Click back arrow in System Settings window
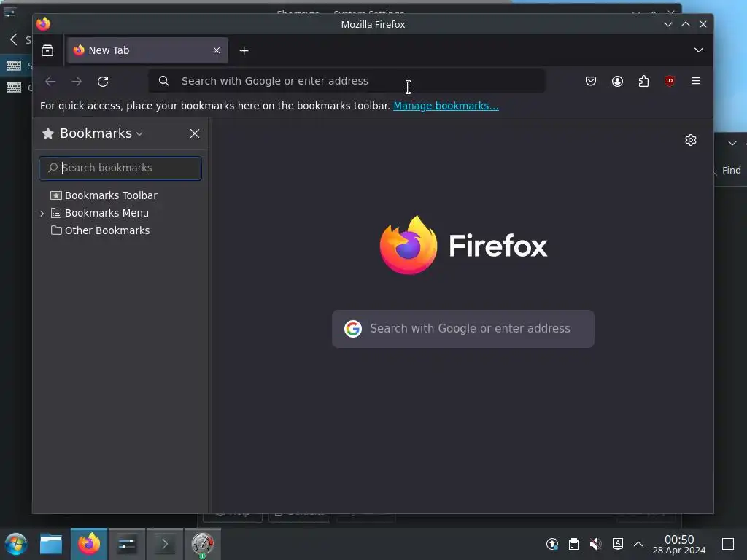This screenshot has height=560, width=747. (14, 39)
